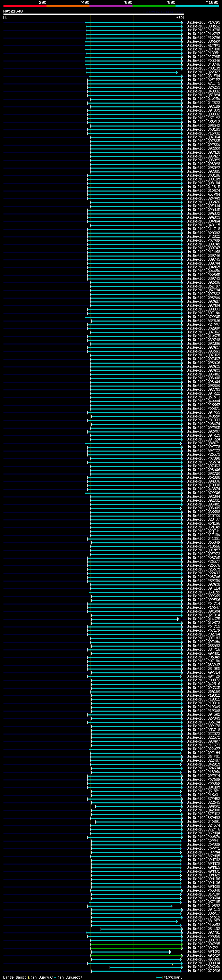Select hit label UniRef100_A7YVW6
Screen dimensions: 222x980
pos(203,493)
